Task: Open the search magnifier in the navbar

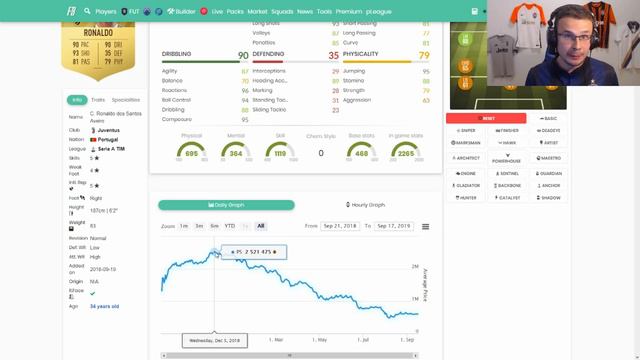Action: (x=87, y=11)
